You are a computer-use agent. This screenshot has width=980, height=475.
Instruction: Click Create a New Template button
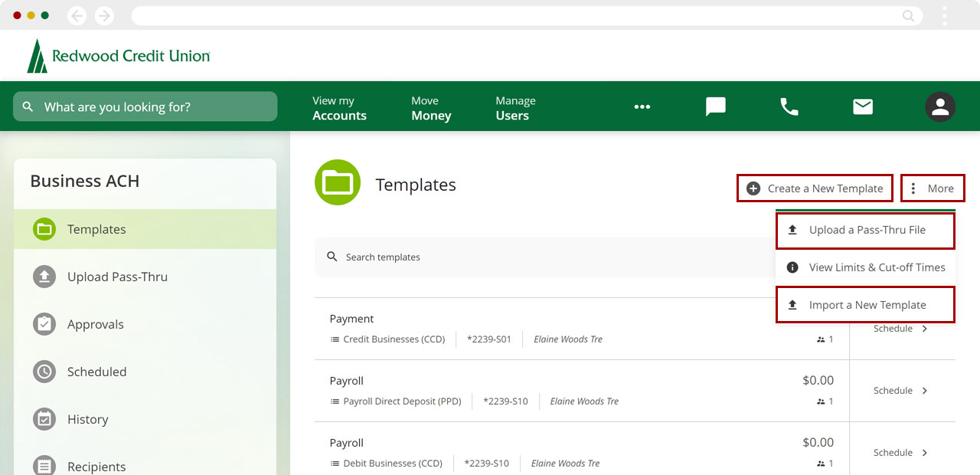point(815,188)
